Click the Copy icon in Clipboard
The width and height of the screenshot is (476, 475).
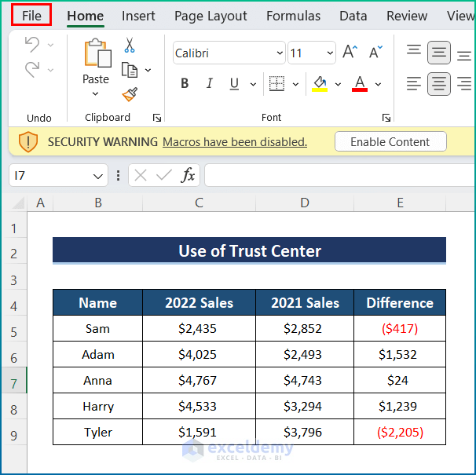click(130, 70)
